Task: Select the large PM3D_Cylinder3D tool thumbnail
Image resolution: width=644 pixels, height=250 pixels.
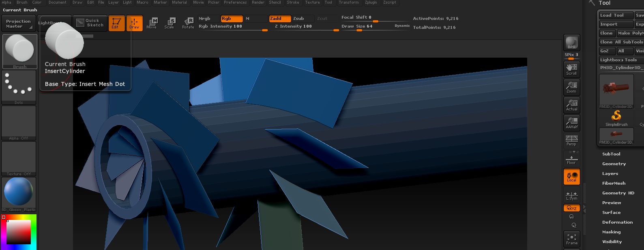Action: (616, 91)
